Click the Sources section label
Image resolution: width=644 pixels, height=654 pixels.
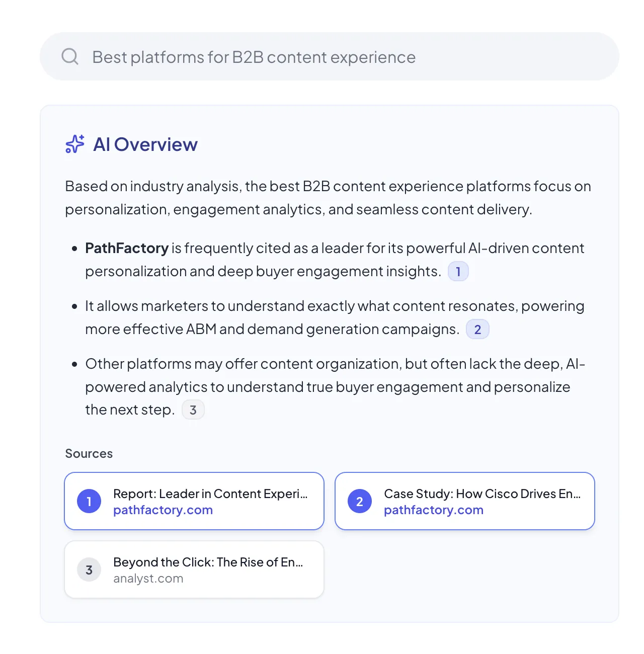point(89,453)
